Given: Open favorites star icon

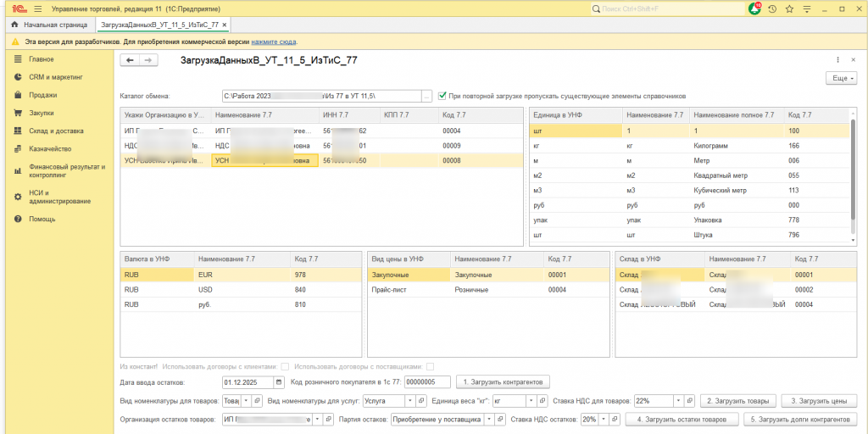Looking at the screenshot, I should [x=789, y=8].
